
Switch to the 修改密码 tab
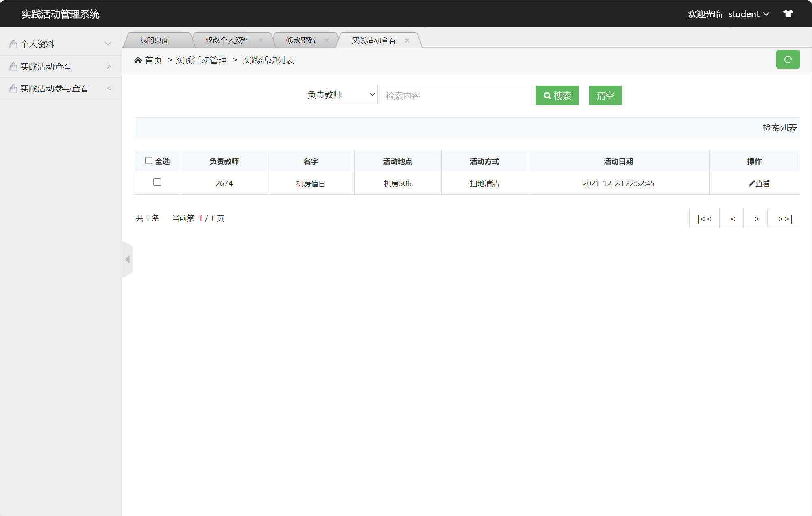[301, 40]
